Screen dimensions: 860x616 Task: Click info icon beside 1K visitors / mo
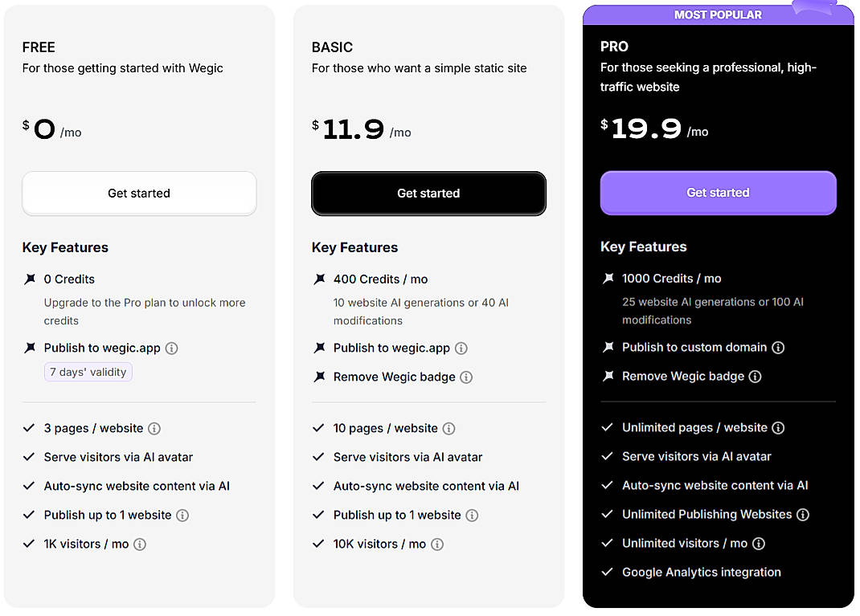click(141, 544)
